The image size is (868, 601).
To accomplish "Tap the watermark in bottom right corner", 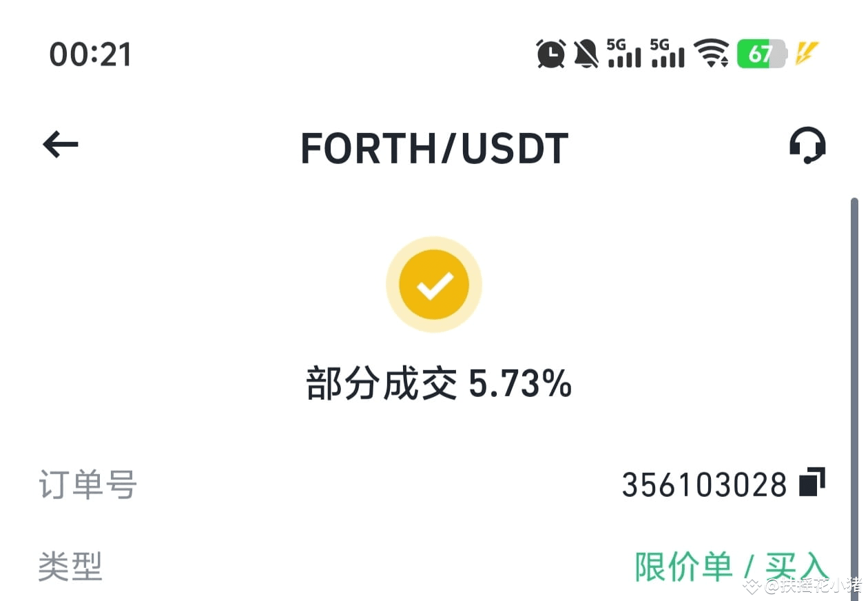I will [x=803, y=587].
